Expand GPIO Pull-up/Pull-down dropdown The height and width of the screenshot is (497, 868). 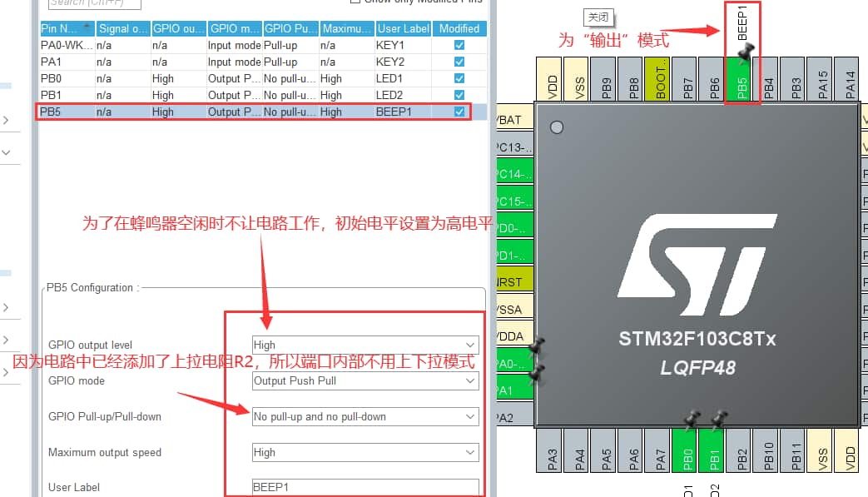click(x=365, y=416)
